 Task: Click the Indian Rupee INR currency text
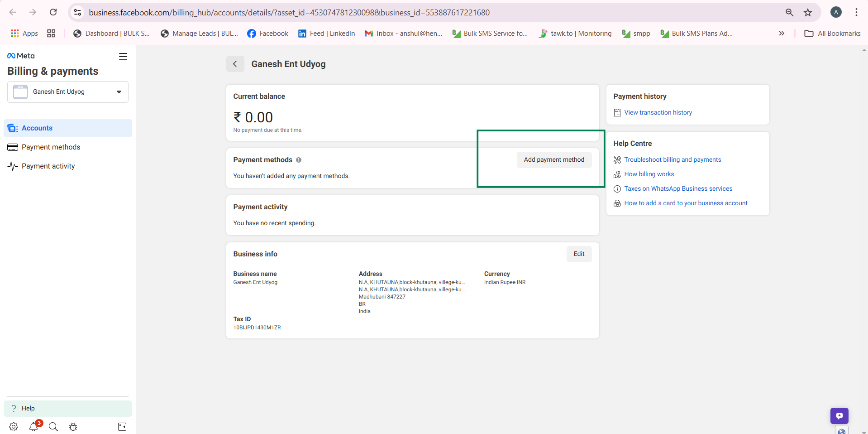point(505,282)
